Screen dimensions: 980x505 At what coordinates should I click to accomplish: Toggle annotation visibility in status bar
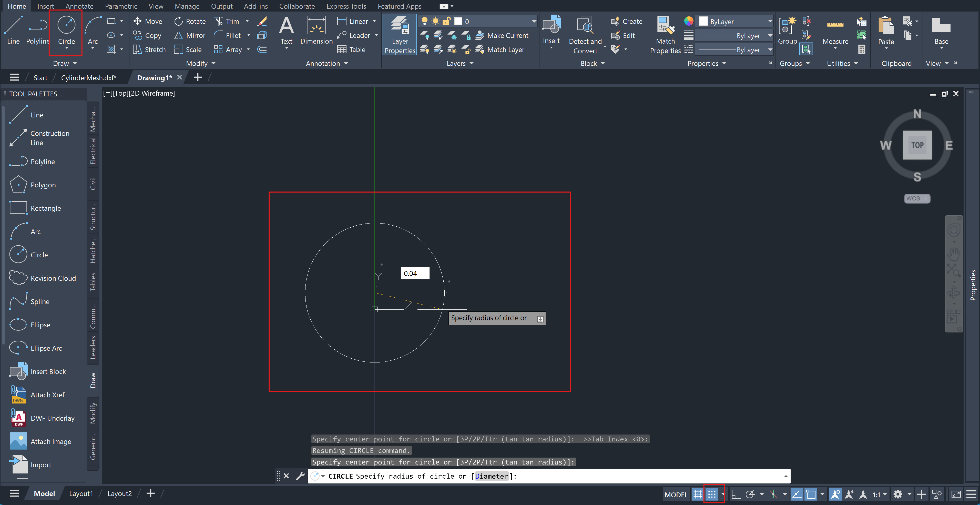click(x=835, y=494)
